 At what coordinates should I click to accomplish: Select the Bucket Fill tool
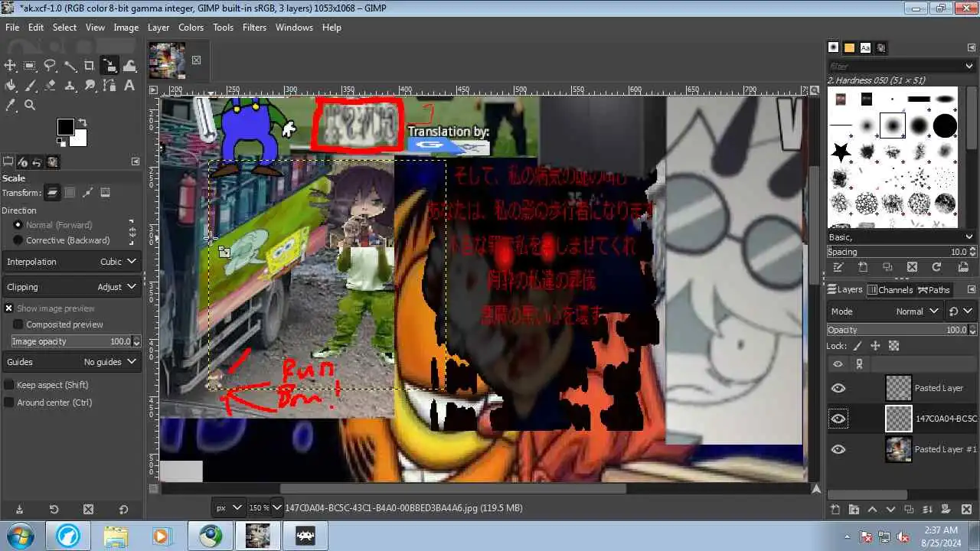(11, 86)
